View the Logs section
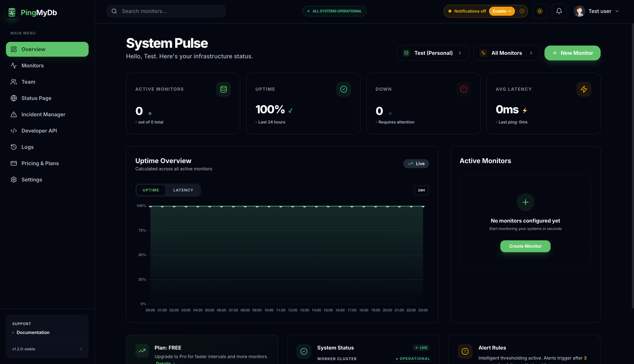This screenshot has height=364, width=634. pyautogui.click(x=27, y=147)
